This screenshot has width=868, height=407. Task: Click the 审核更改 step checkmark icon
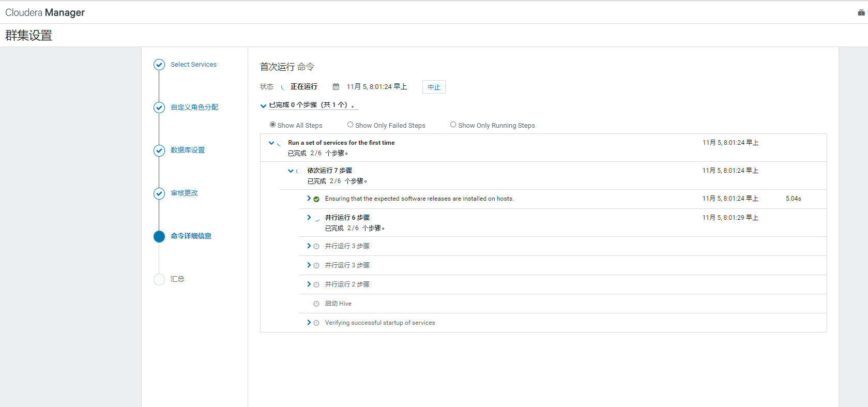pyautogui.click(x=159, y=193)
